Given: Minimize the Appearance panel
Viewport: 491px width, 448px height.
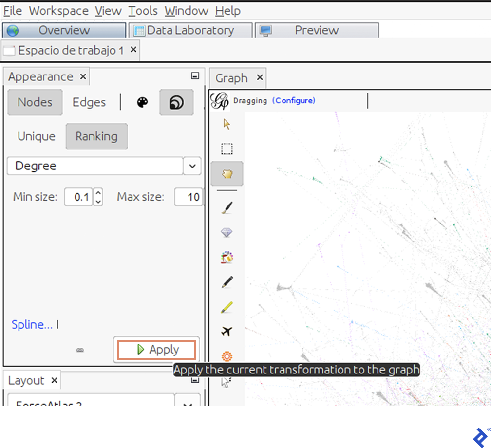Looking at the screenshot, I should 195,76.
